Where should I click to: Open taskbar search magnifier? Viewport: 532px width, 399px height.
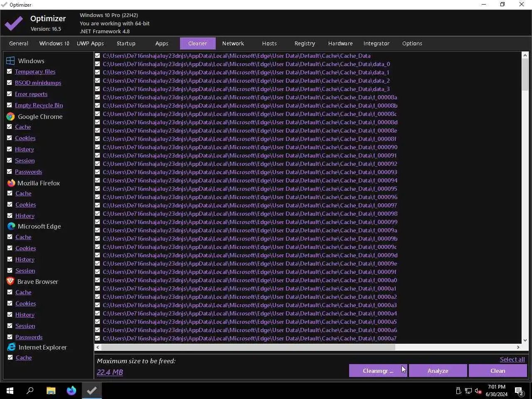click(30, 391)
